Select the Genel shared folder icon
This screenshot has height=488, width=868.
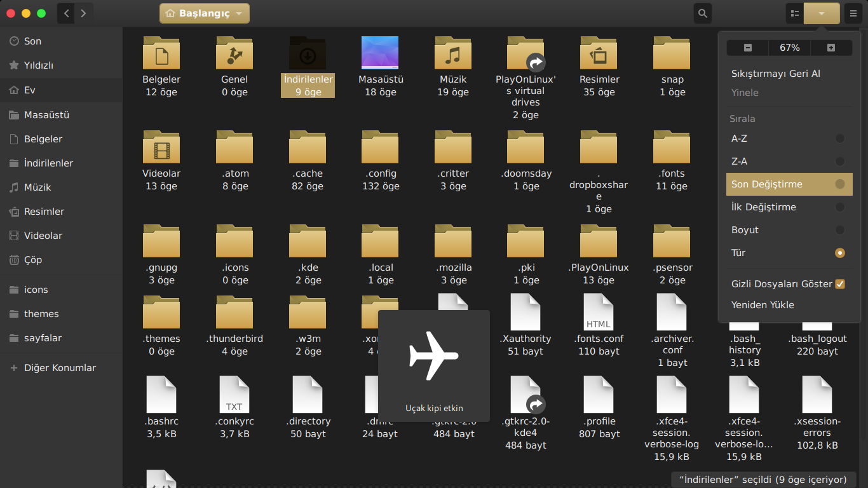(234, 53)
